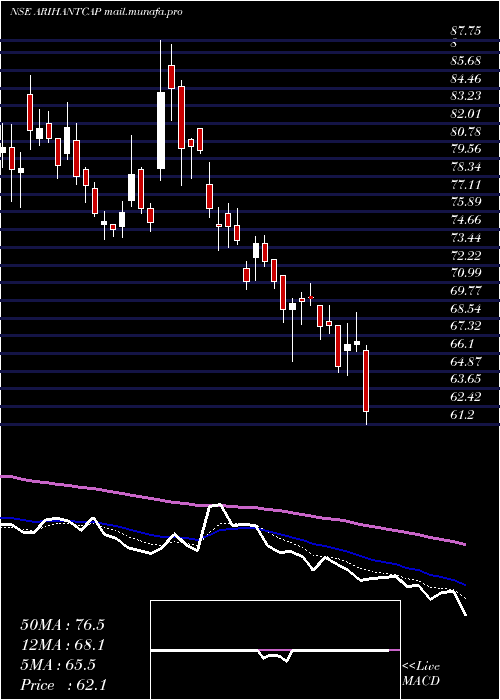Click the MACD histogram panel
500x700 pixels.
pos(275,650)
